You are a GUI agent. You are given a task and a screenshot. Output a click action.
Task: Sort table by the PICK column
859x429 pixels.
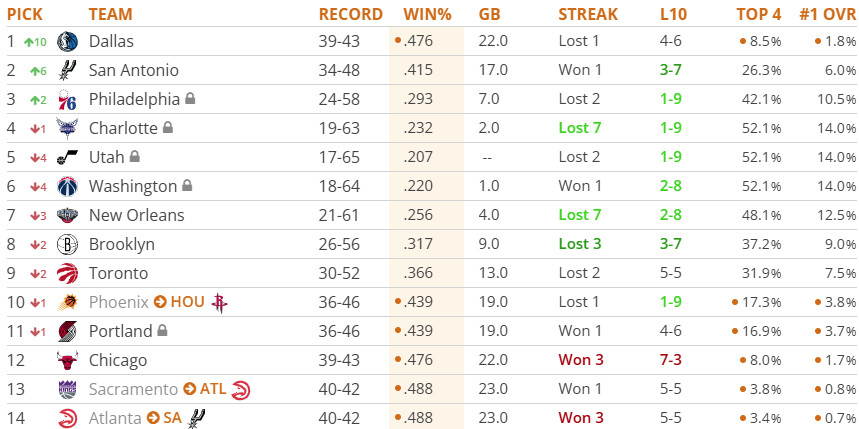pyautogui.click(x=25, y=14)
